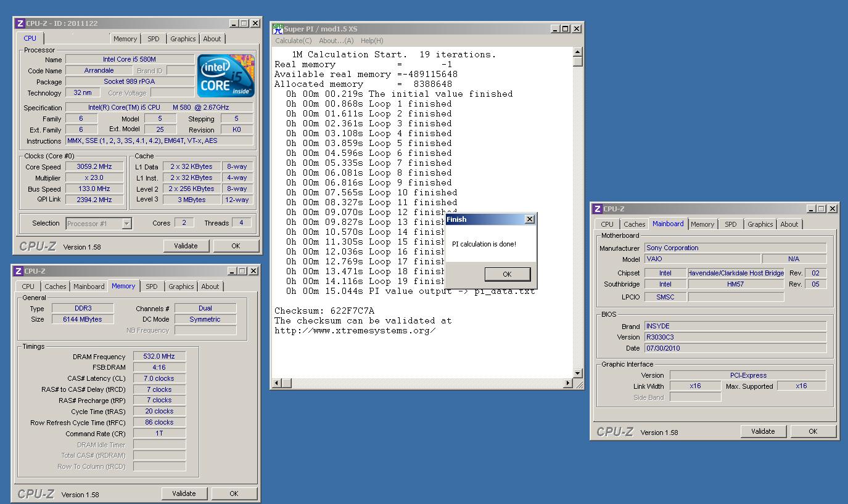
Task: Click Super PI horizontal scrollbar left arrow
Action: tap(278, 383)
